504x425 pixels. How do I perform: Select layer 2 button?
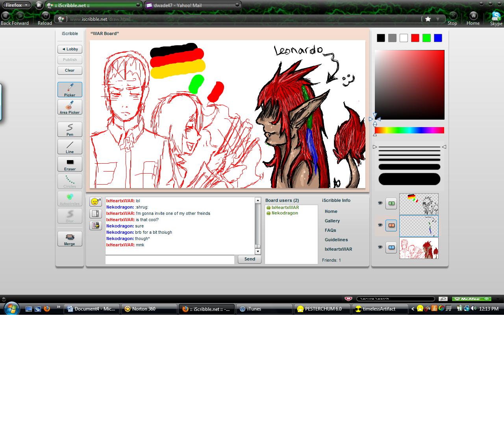tap(391, 225)
